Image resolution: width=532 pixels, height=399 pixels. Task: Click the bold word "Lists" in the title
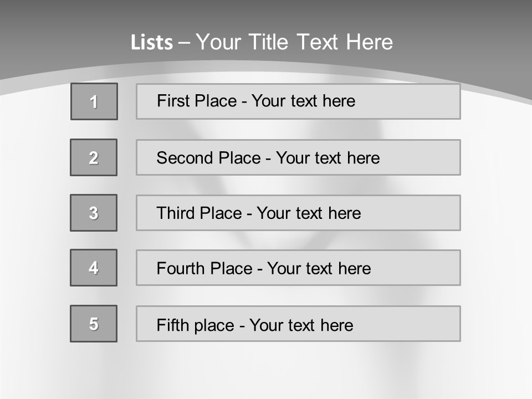152,43
